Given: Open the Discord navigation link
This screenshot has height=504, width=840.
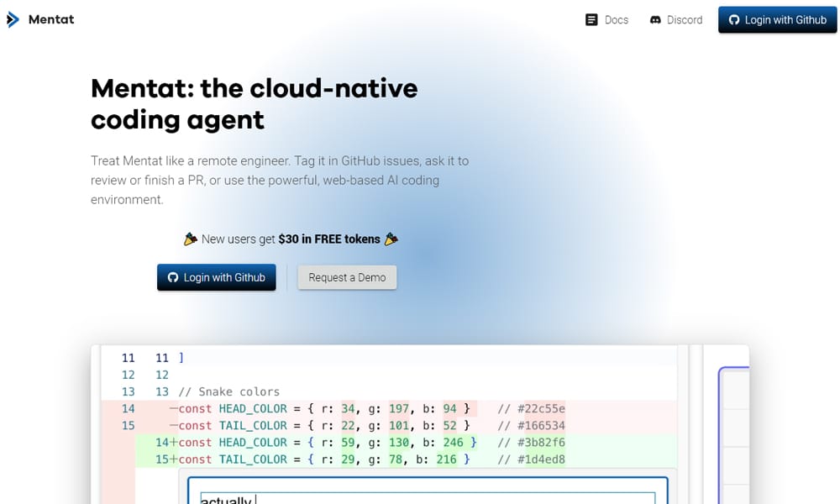Looking at the screenshot, I should 684,19.
